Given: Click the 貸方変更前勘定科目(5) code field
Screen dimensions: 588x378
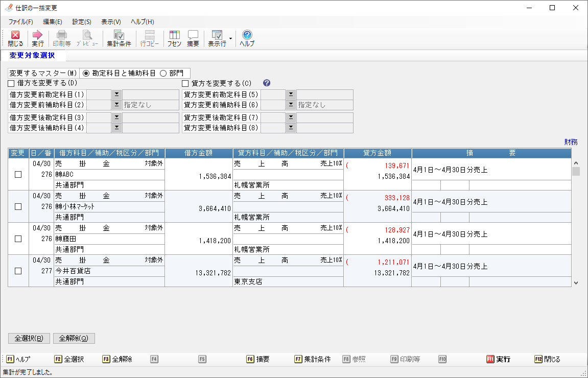Looking at the screenshot, I should pyautogui.click(x=273, y=94).
